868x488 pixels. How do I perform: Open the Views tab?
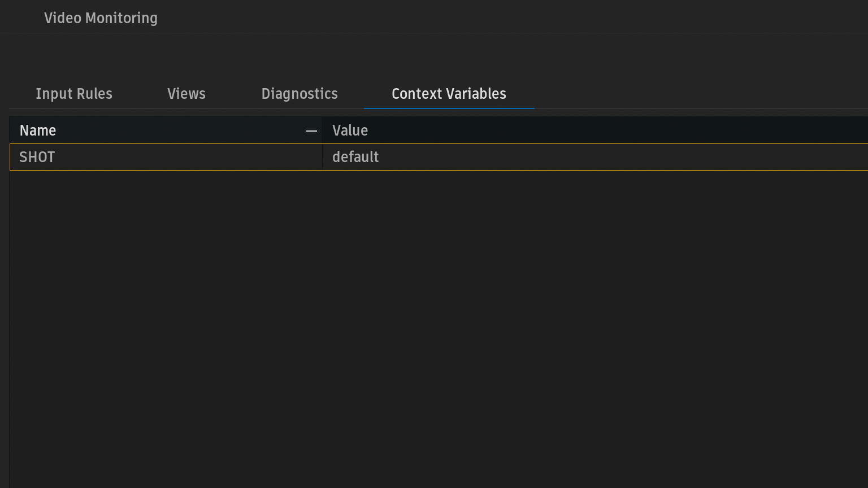(x=186, y=94)
